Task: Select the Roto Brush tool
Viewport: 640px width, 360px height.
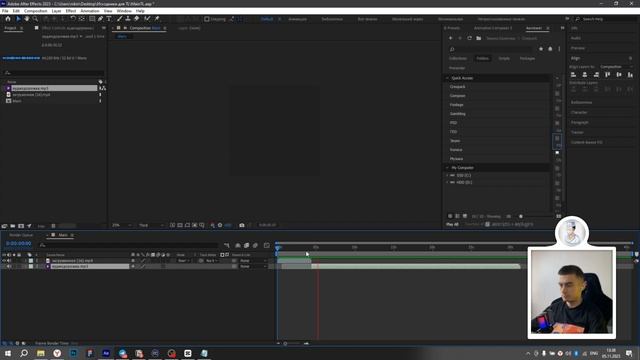Action: pyautogui.click(x=147, y=19)
